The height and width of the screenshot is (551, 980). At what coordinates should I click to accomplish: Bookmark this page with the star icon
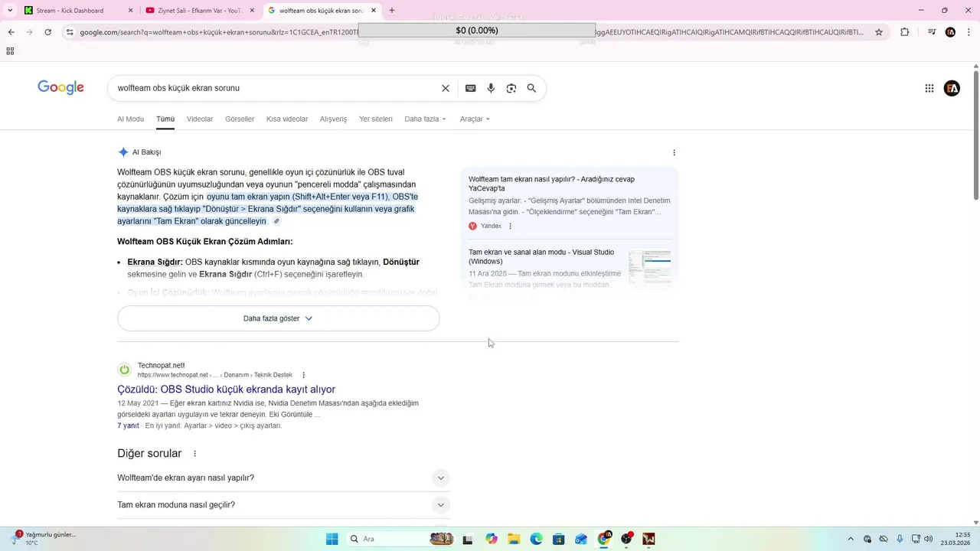879,32
